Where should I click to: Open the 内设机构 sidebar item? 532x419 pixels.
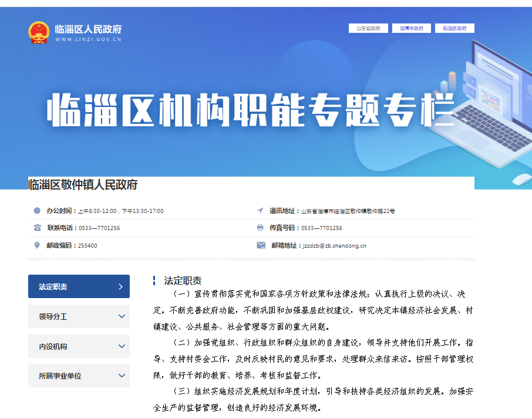coord(53,346)
